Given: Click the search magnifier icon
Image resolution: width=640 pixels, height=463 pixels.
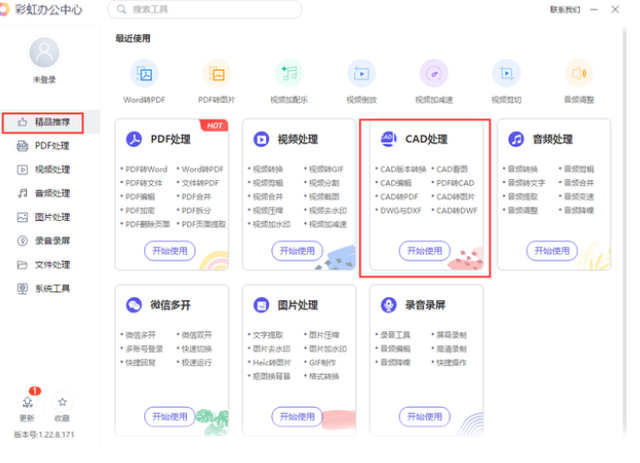Looking at the screenshot, I should (122, 9).
